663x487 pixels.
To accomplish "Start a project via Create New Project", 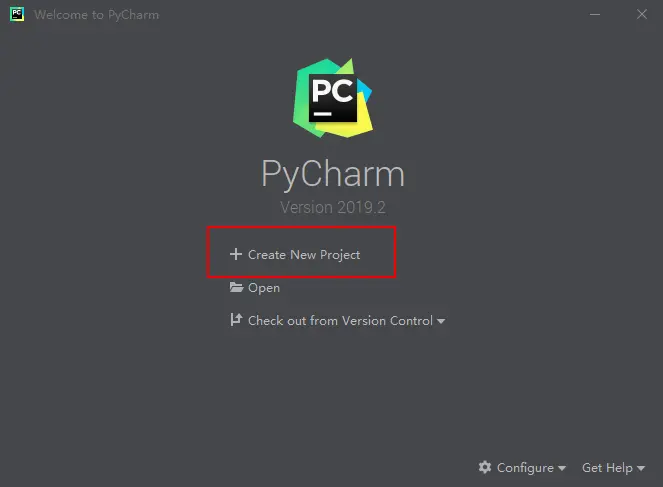I will point(304,255).
